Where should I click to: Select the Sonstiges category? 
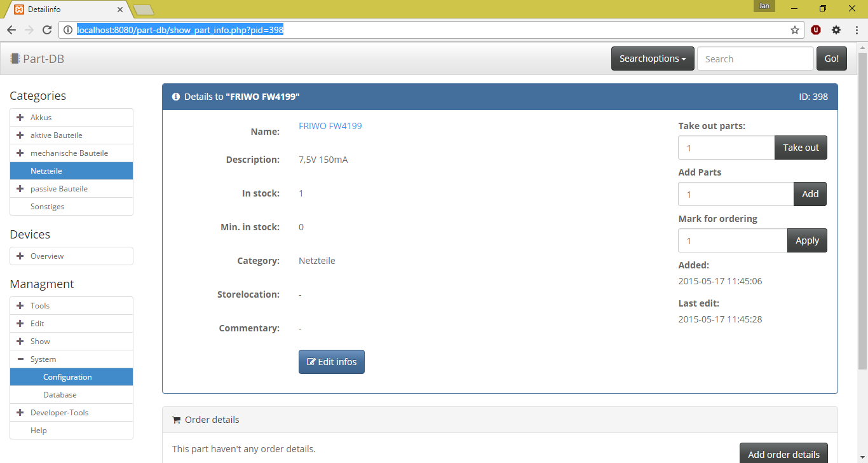[71, 207]
